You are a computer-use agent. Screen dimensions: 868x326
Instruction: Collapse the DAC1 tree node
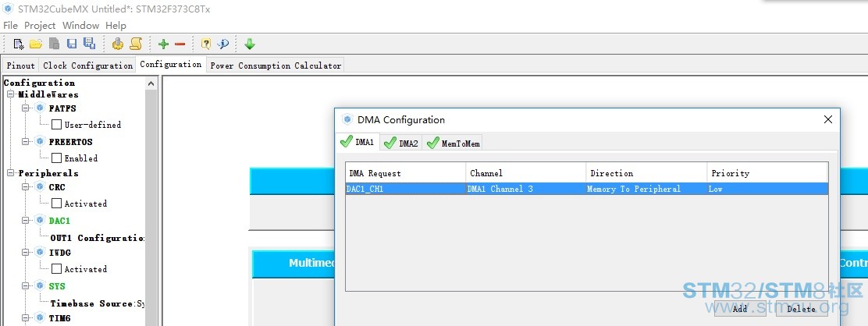26,220
